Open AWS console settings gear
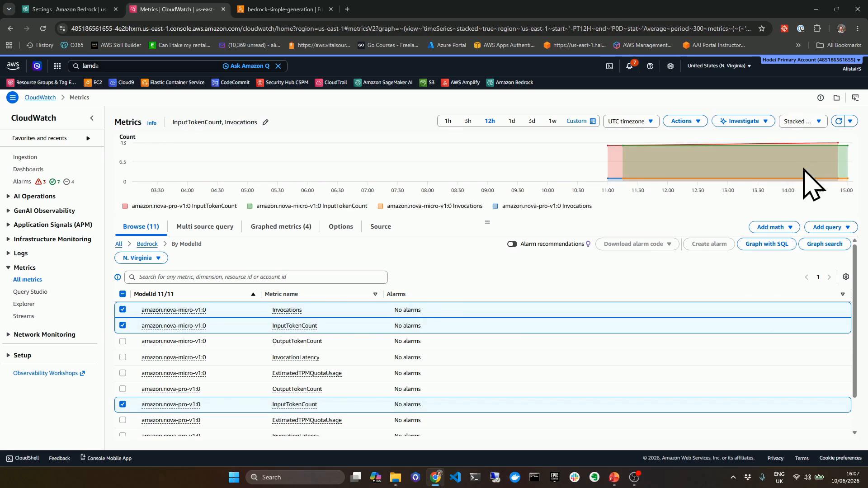The height and width of the screenshot is (488, 868). (670, 66)
